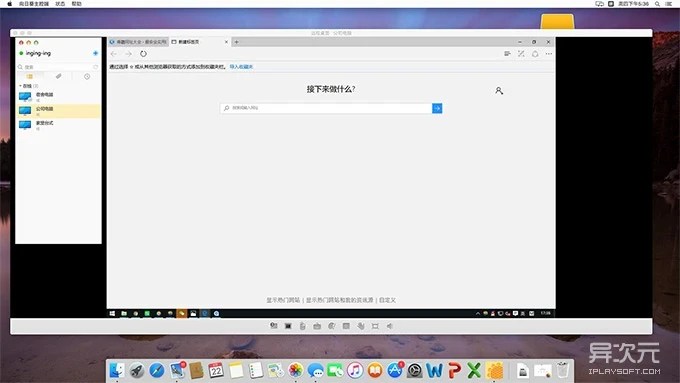Open the red P app in Dock
Screen dimensions: 680x383
point(454,370)
